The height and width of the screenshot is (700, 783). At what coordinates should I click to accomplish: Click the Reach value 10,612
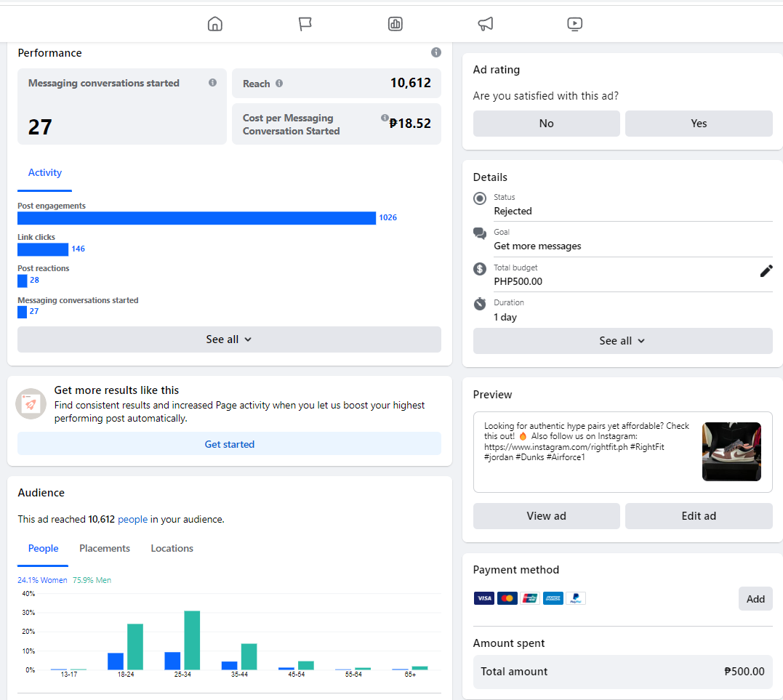(x=411, y=83)
